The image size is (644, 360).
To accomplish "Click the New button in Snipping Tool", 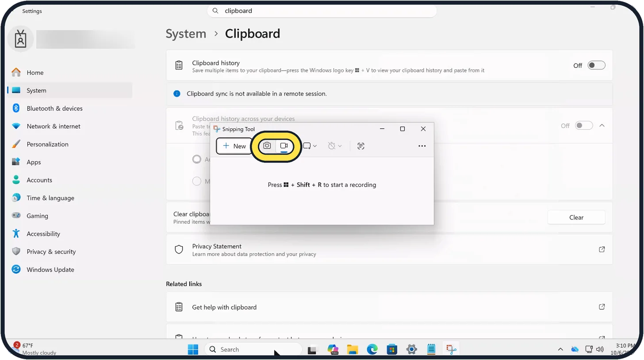I will coord(234,146).
